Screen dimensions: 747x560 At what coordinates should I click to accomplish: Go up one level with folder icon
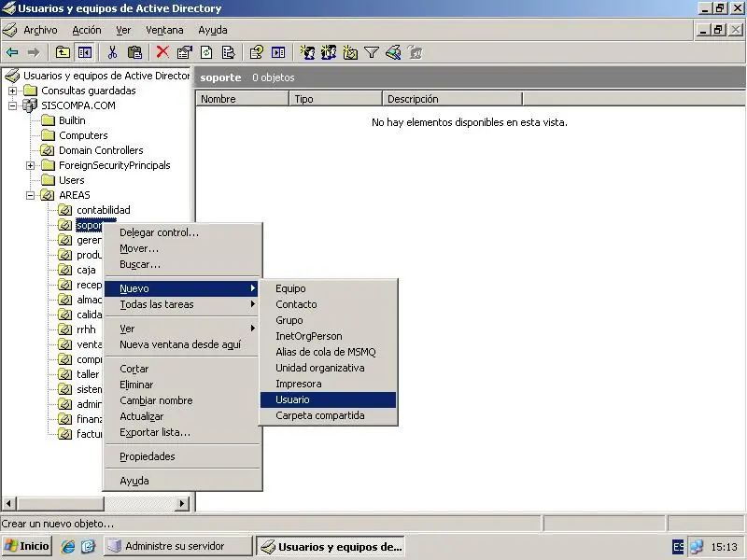point(63,52)
